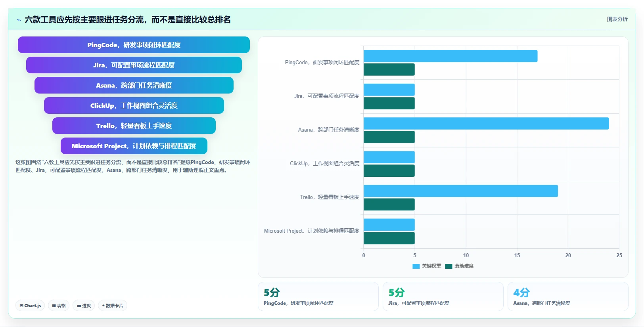This screenshot has height=327, width=644.
Task: Click the Asana y-axis label in the chart
Action: (329, 130)
